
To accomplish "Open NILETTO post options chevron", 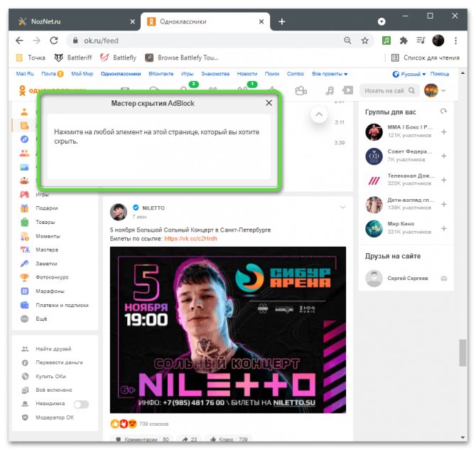I will tap(342, 207).
